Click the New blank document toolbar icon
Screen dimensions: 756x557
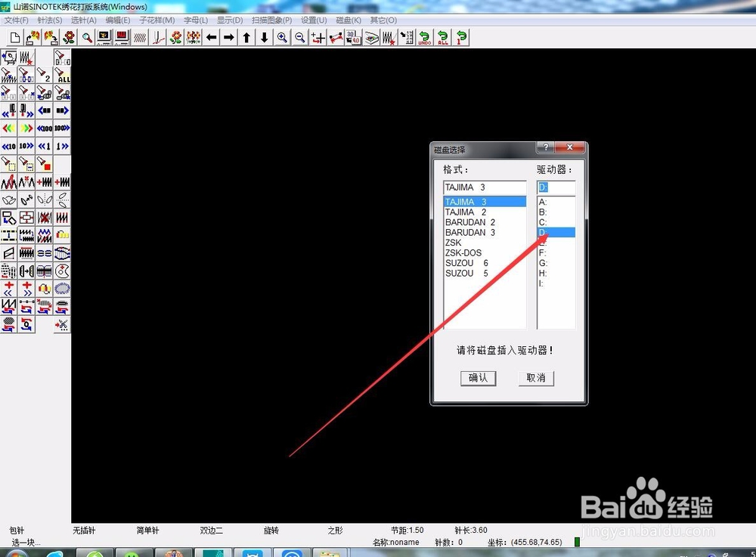15,38
